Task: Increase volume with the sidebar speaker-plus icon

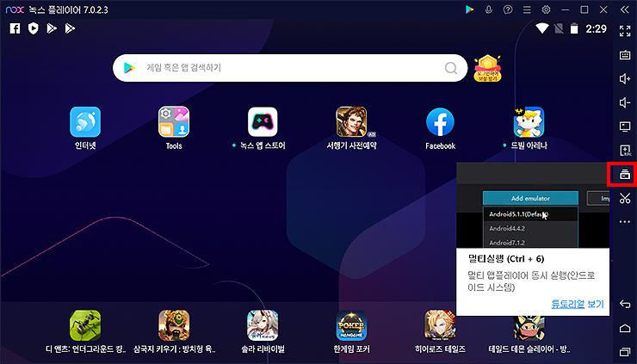Action: [x=625, y=79]
